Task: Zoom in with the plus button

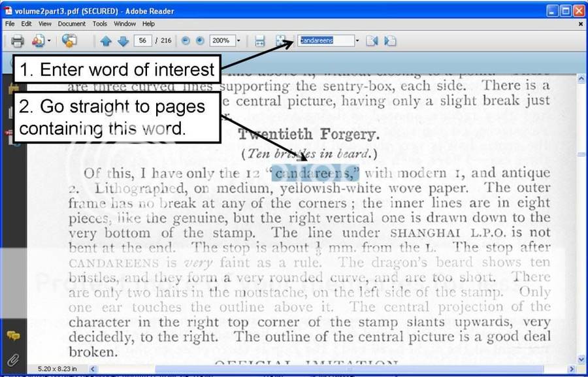Action: coord(200,41)
